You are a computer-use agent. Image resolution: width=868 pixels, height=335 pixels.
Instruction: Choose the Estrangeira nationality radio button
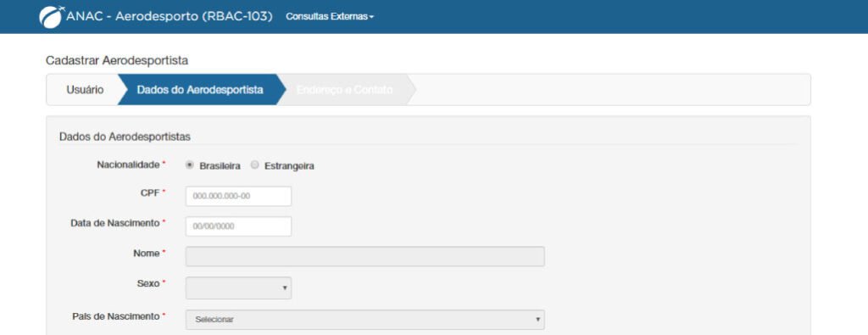[x=254, y=165]
